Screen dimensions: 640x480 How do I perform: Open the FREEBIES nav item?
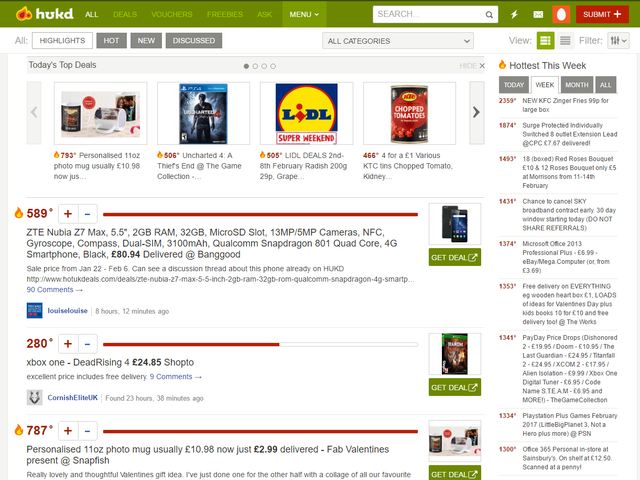(225, 14)
